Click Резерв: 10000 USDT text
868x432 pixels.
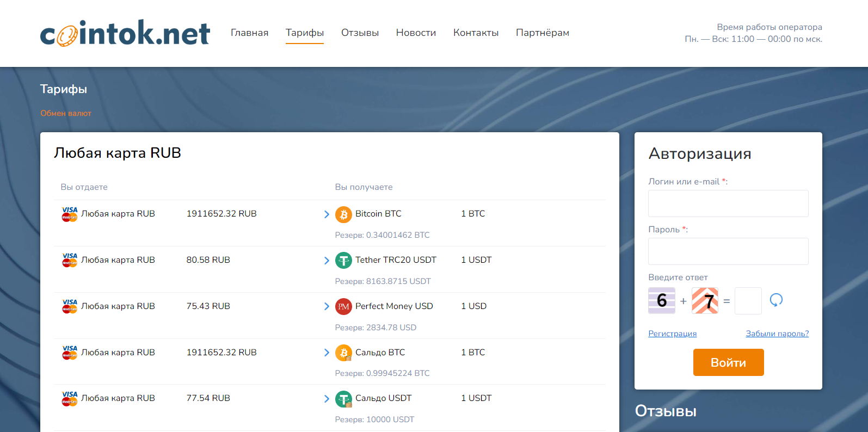374,419
